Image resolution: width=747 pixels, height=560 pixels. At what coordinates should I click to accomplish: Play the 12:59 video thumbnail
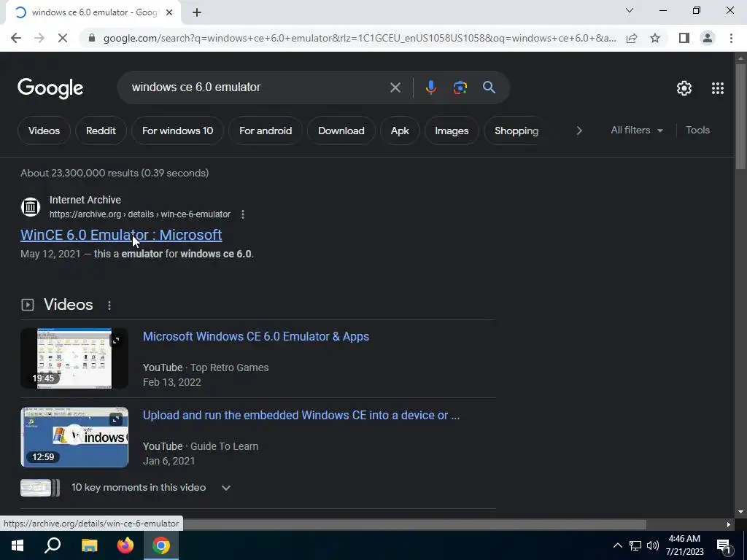coord(74,437)
